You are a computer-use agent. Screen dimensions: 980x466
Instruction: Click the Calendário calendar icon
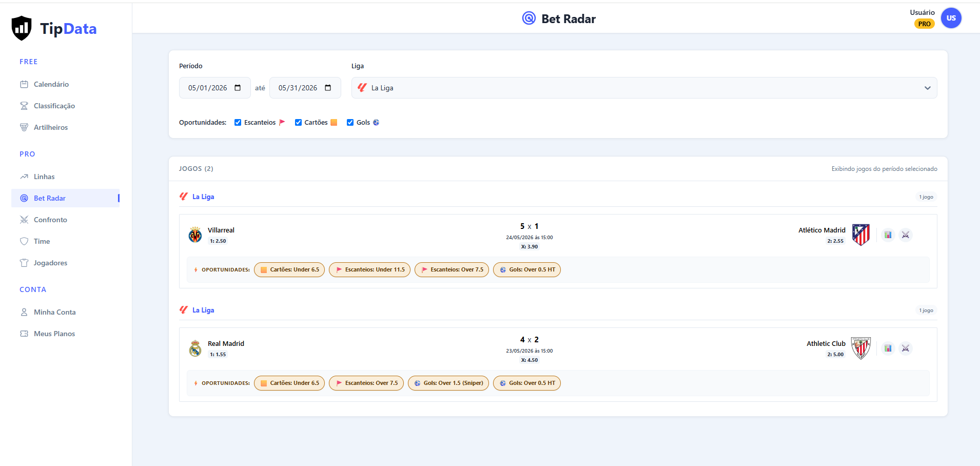coord(24,84)
